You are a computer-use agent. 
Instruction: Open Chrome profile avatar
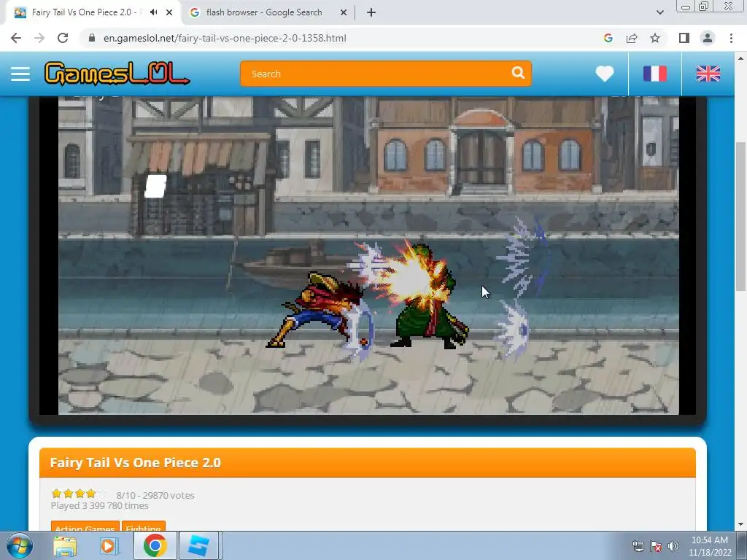pos(708,38)
